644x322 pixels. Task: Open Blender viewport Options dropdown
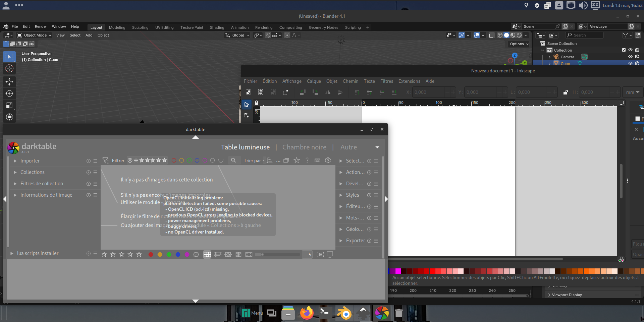point(519,44)
